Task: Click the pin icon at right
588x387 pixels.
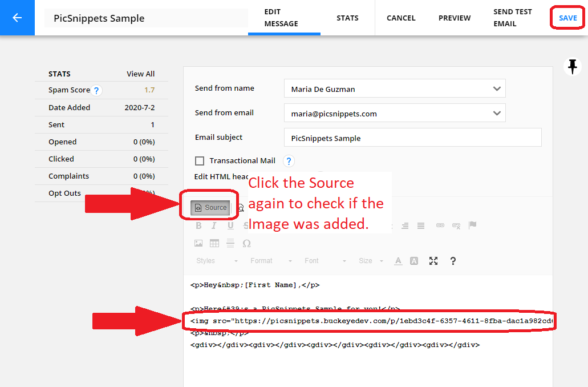Action: 572,66
